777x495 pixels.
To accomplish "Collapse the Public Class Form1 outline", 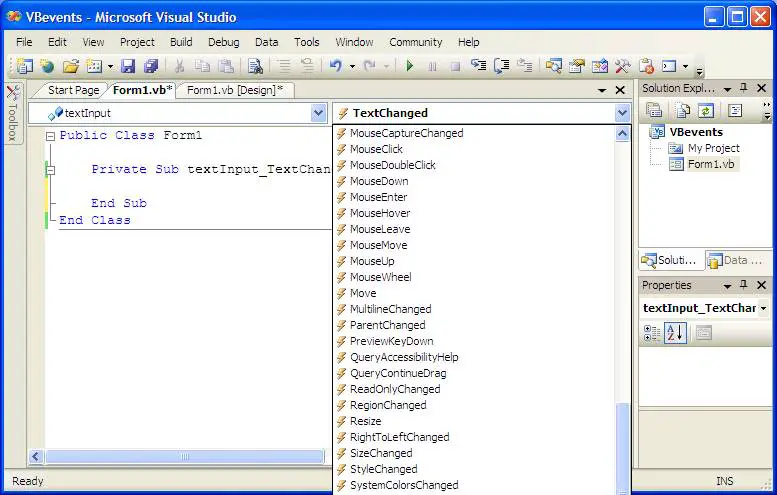I will tap(50, 136).
